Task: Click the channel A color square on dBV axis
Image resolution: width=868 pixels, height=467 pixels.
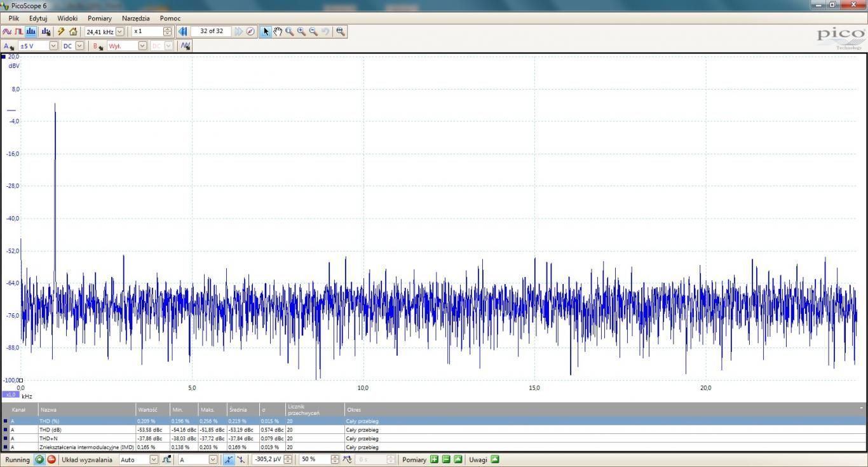Action: coord(4,57)
